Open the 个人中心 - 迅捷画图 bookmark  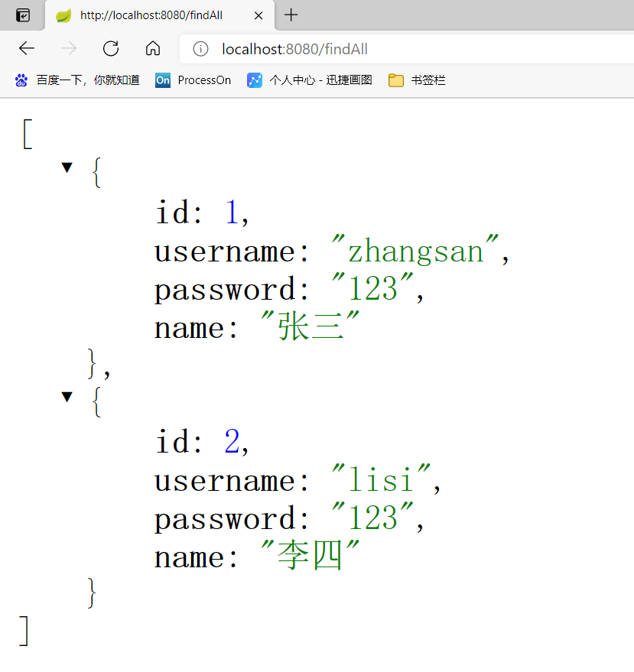[x=310, y=80]
